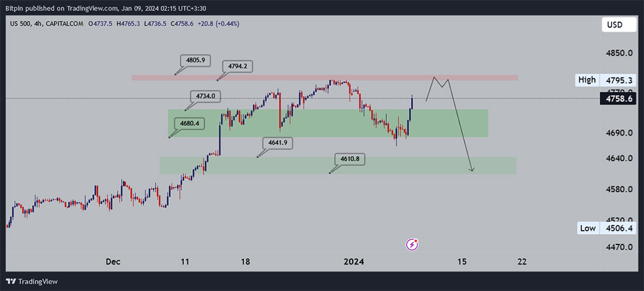Image resolution: width=644 pixels, height=291 pixels.
Task: Click the High 4795.3 price label
Action: (x=605, y=80)
